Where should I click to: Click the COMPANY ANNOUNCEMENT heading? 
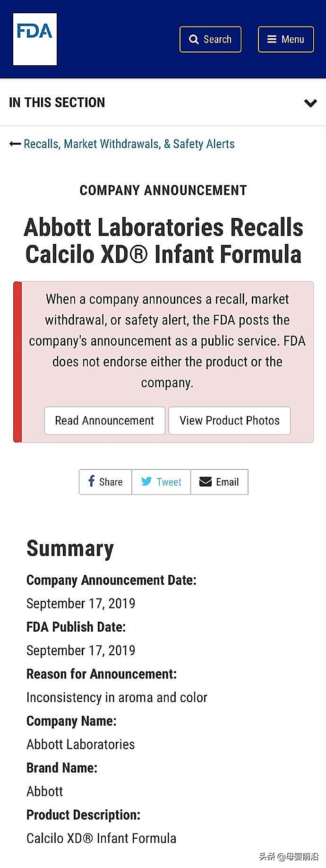point(163,190)
